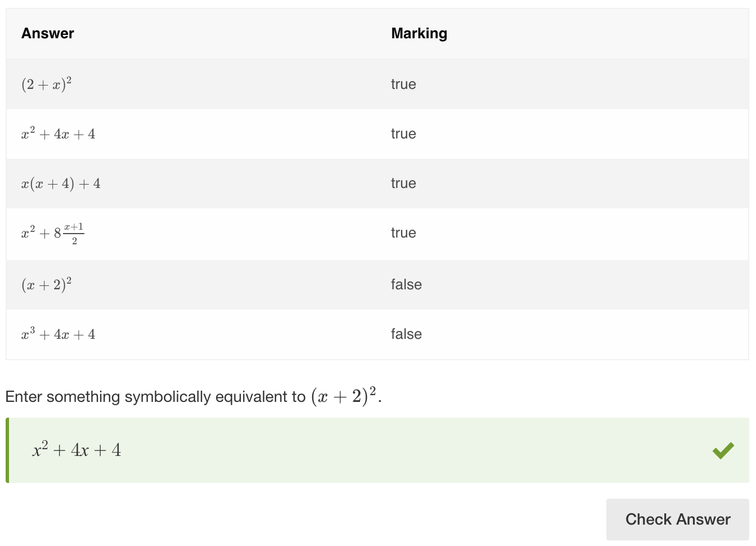Click the green checkmark icon
The height and width of the screenshot is (546, 756).
coord(723,450)
